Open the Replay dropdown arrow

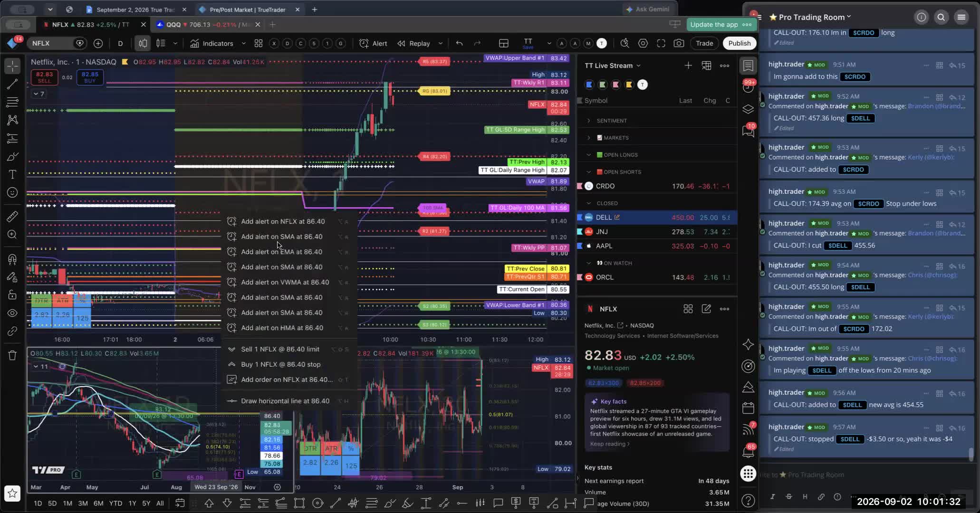pos(441,43)
